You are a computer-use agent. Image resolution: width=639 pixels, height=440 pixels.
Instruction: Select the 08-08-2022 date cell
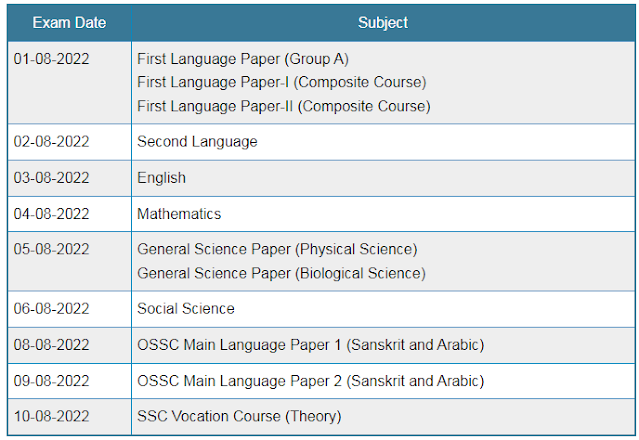click(69, 345)
